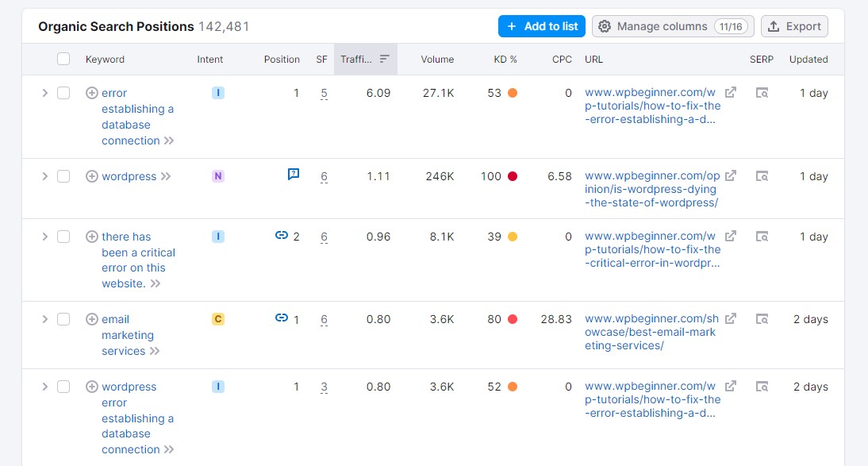Click the SERP column header
Viewport: 868px width, 466px height.
[762, 60]
